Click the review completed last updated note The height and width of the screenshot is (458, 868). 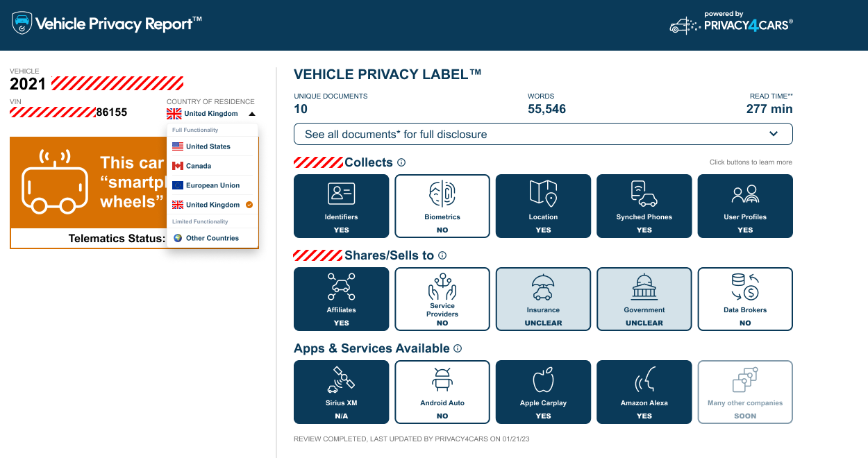point(412,439)
